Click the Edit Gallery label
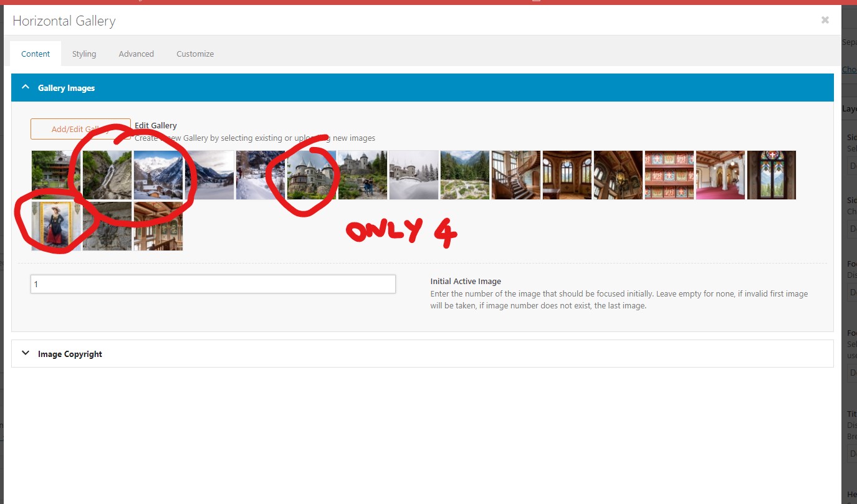This screenshot has width=857, height=504. (156, 125)
